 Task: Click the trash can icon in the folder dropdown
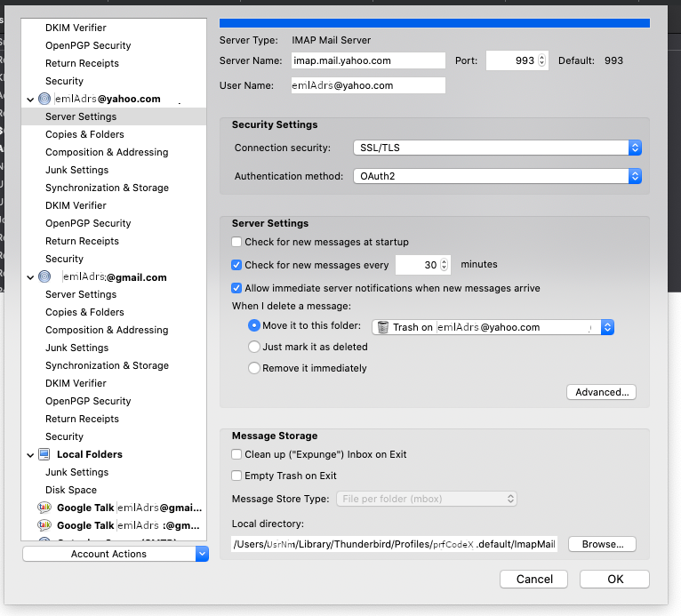pos(382,327)
